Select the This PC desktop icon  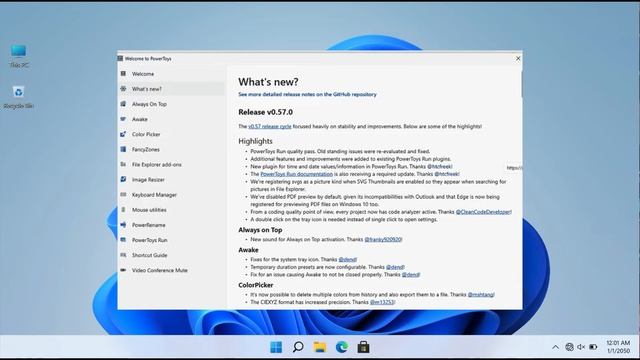point(19,56)
